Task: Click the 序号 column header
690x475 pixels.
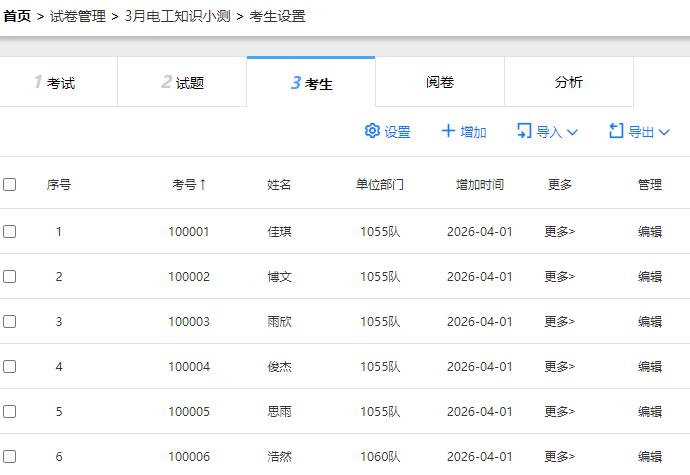Action: pos(59,184)
